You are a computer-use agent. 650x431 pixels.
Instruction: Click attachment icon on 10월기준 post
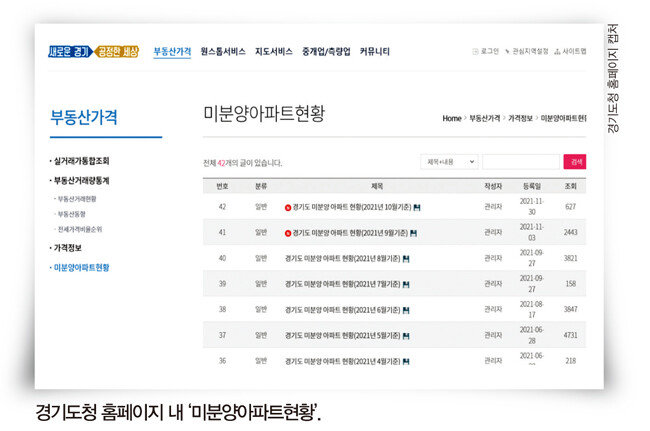point(417,208)
